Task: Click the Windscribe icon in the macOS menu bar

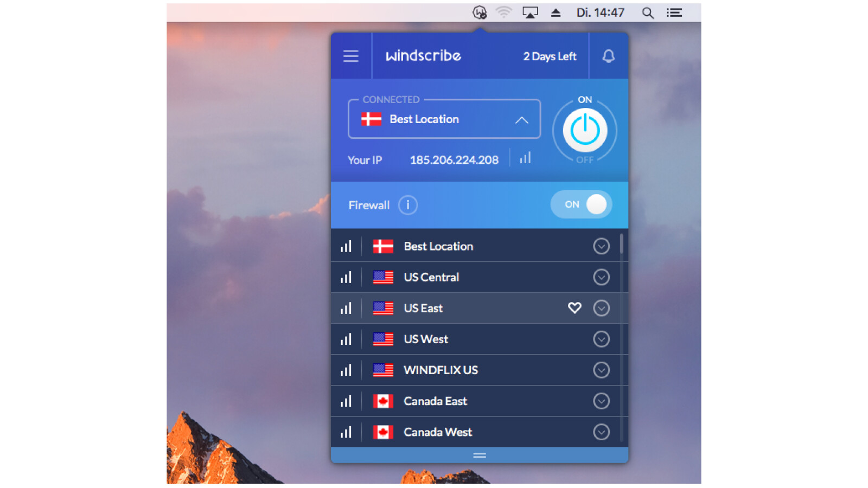Action: 479,12
